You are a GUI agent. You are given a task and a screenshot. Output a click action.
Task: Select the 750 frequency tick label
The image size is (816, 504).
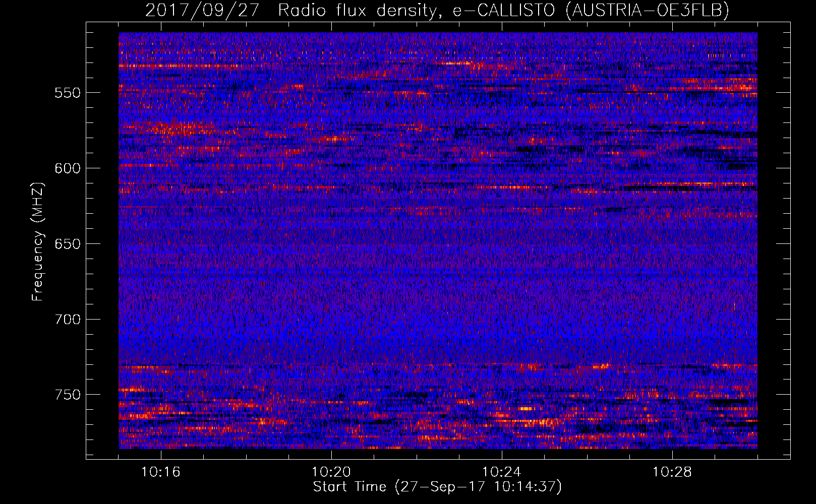coord(68,395)
